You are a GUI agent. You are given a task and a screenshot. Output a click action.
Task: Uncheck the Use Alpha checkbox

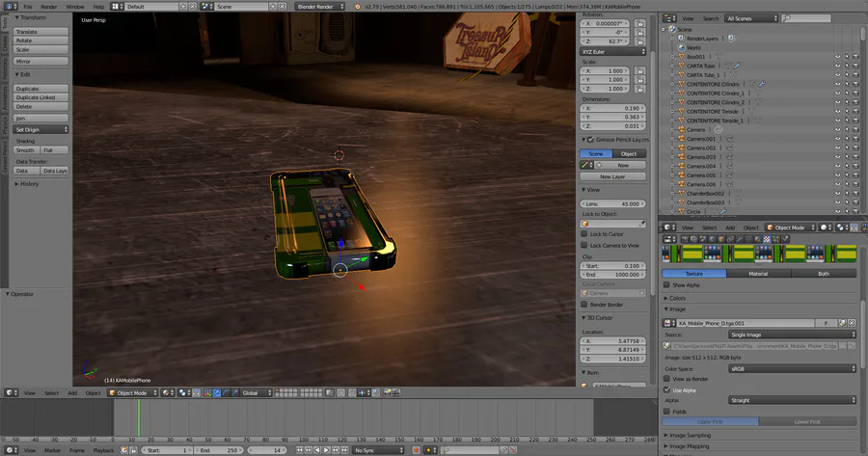(x=667, y=389)
